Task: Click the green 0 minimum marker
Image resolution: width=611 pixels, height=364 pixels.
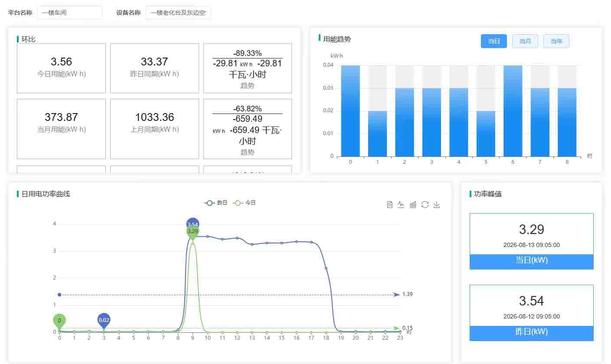Action: tap(59, 321)
